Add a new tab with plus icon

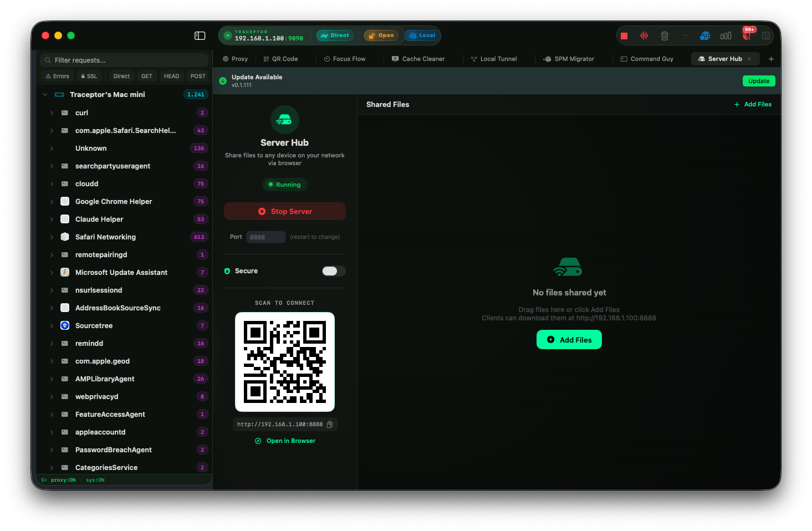771,59
